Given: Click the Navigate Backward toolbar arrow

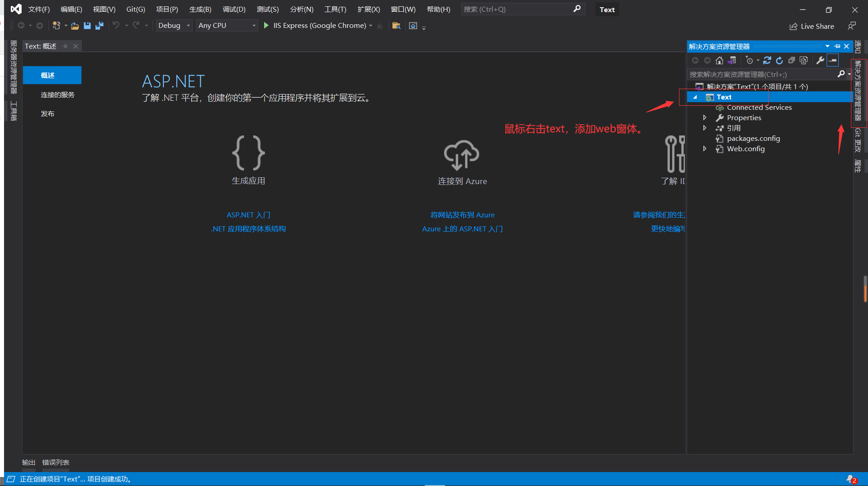Looking at the screenshot, I should click(x=21, y=26).
